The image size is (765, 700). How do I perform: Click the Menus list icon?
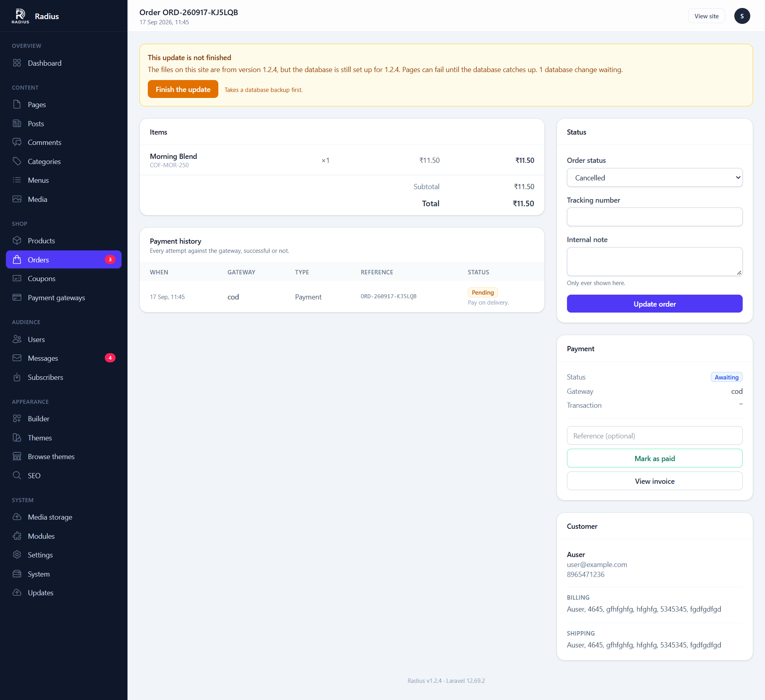[x=17, y=180]
